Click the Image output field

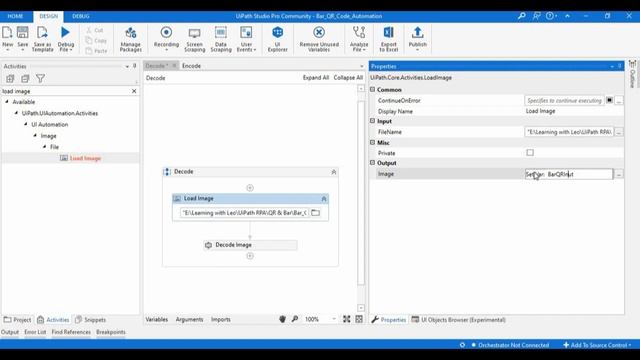point(569,174)
